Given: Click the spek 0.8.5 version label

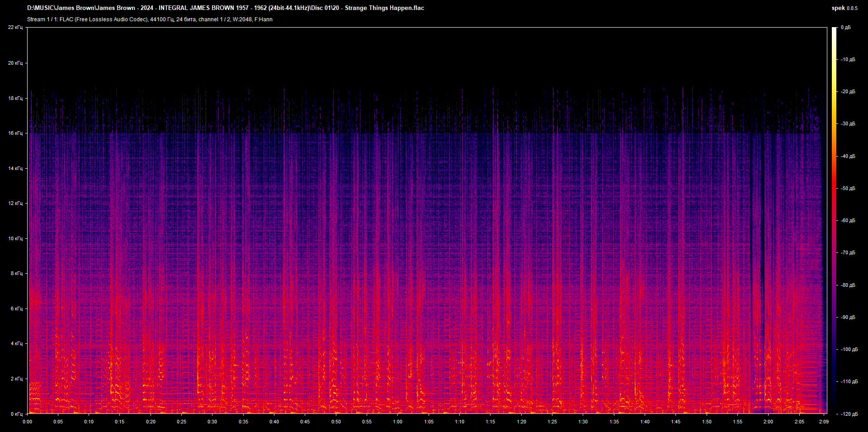Looking at the screenshot, I should click(844, 8).
